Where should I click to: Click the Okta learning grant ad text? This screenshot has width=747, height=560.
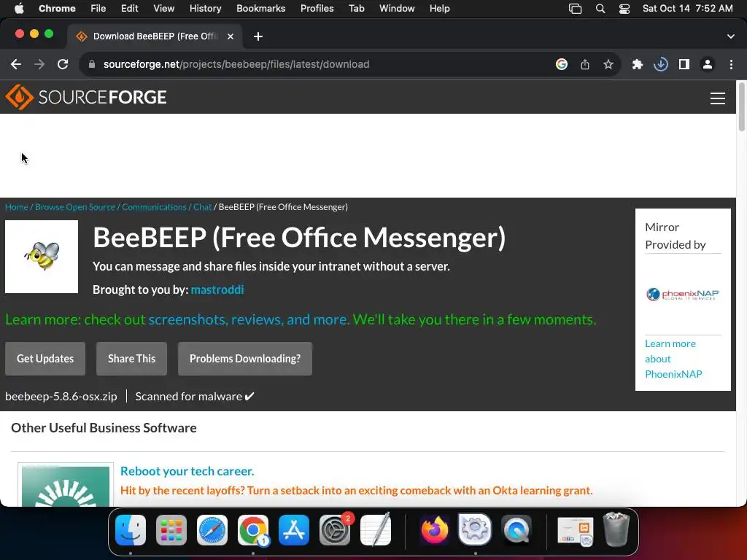pyautogui.click(x=356, y=491)
